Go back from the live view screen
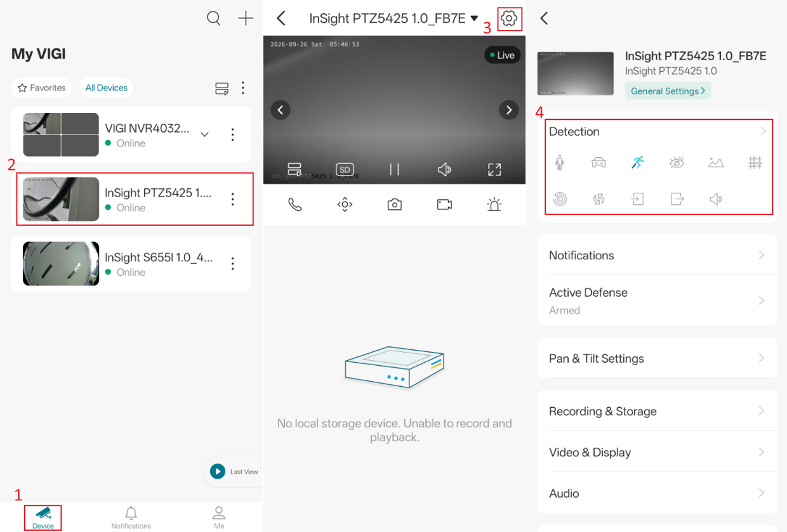 pyautogui.click(x=281, y=18)
